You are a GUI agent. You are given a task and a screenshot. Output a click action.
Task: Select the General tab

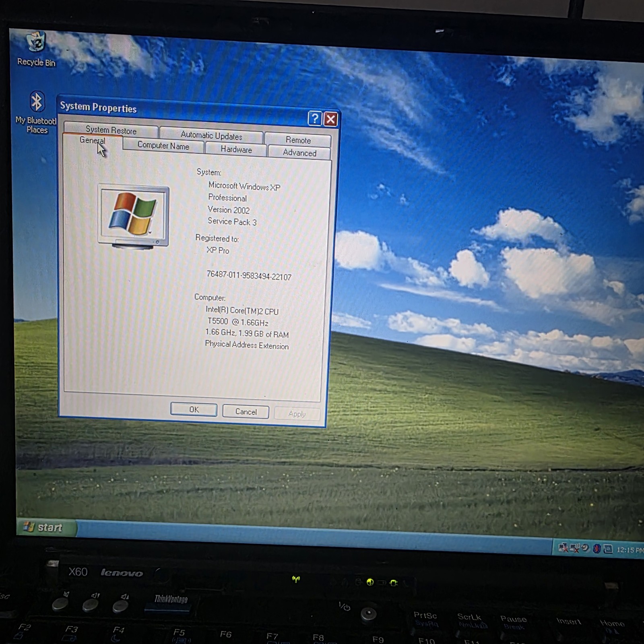92,140
